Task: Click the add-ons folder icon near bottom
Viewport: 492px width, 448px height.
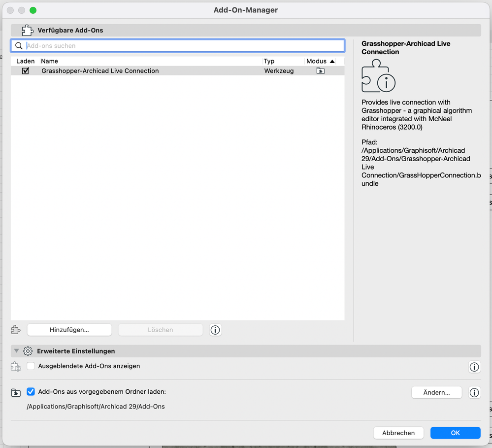Action: click(x=16, y=392)
